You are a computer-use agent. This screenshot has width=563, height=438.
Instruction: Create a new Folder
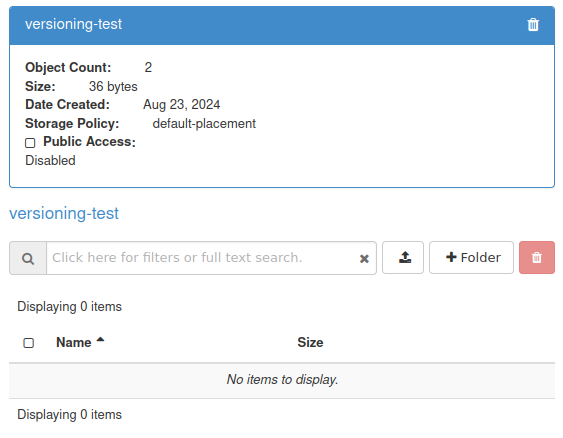[471, 258]
